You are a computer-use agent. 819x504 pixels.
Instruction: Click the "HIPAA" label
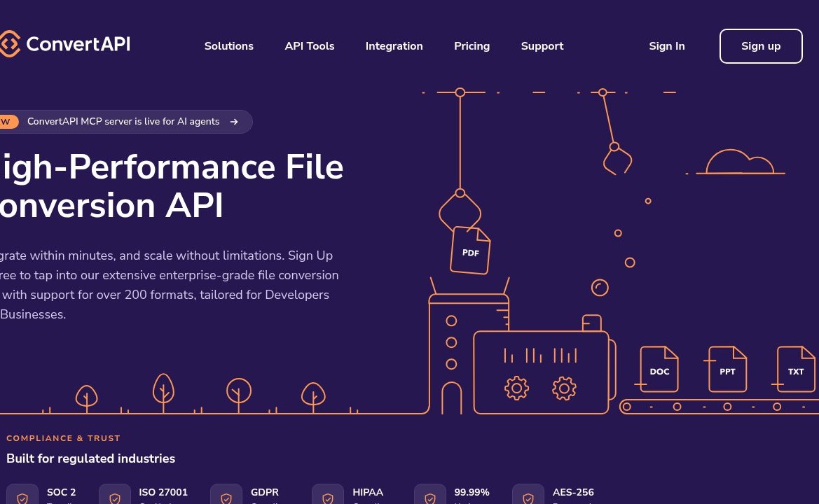368,492
